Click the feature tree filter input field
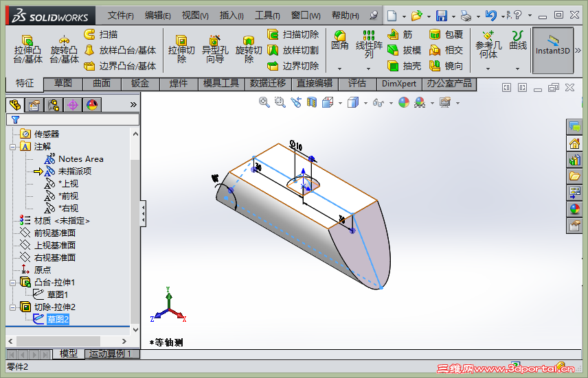Screen dimensions: 588x378 tap(73, 119)
